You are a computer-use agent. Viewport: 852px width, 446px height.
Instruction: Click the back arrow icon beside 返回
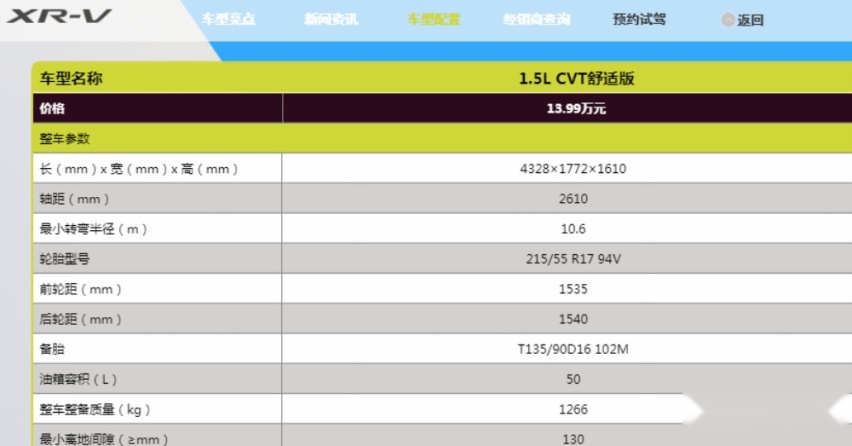pyautogui.click(x=728, y=20)
